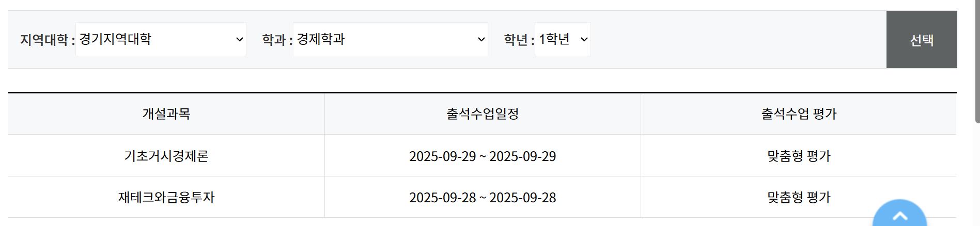
Task: Click the 출석수업 평가 column header
Action: (x=799, y=114)
